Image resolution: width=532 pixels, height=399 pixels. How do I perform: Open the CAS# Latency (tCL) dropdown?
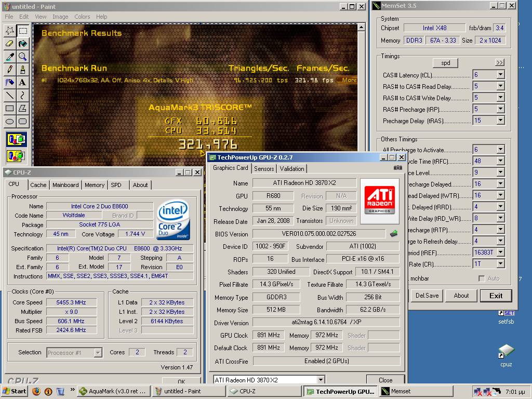(500, 75)
